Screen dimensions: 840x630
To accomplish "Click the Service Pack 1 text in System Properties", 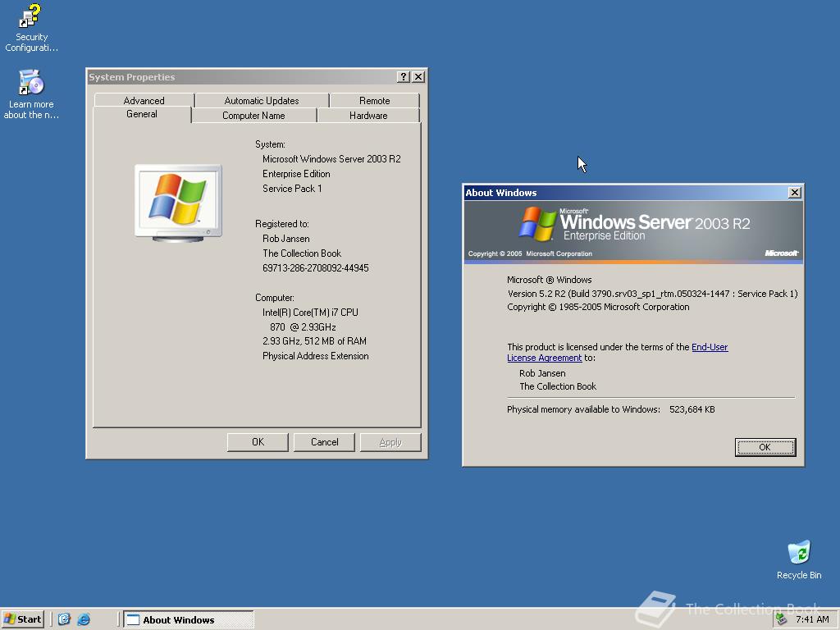I will [x=292, y=189].
